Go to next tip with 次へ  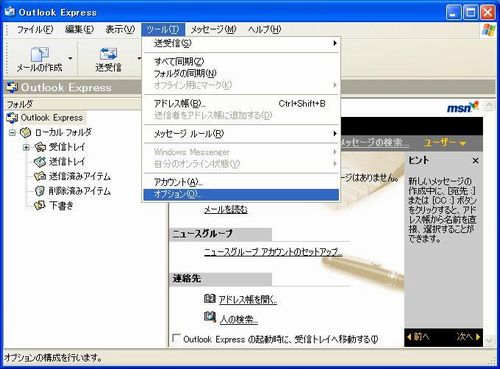(x=468, y=337)
